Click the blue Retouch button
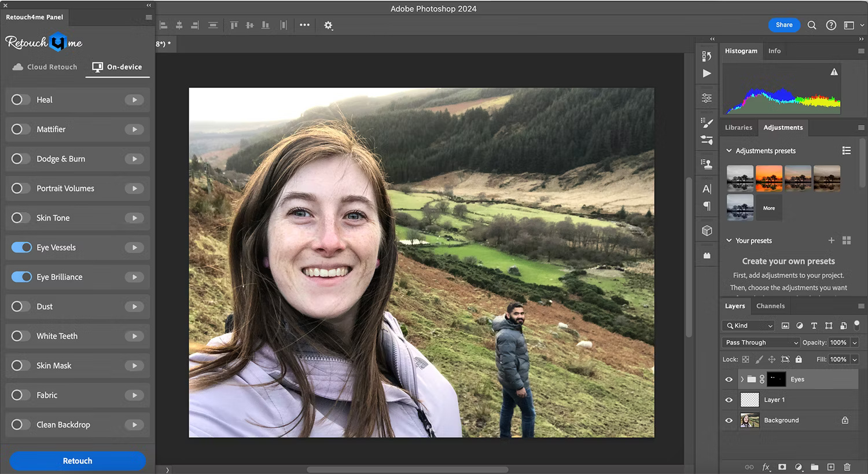Image resolution: width=868 pixels, height=474 pixels. click(x=77, y=461)
